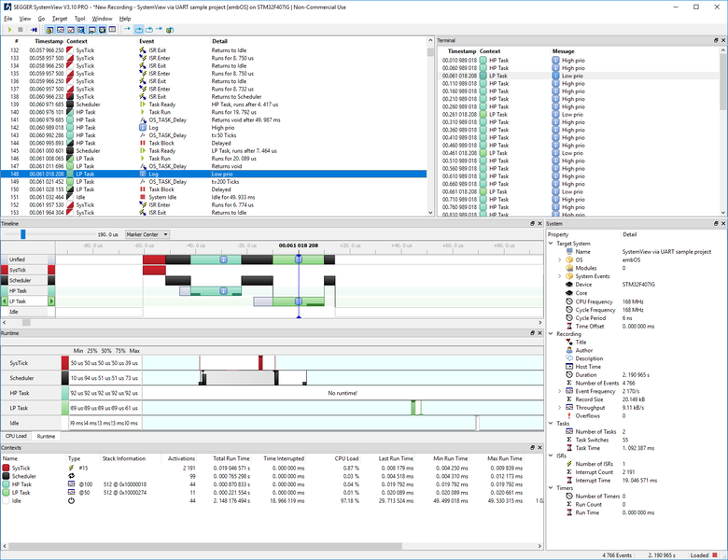Close the Terminal panel
The height and width of the screenshot is (560, 728).
[x=723, y=40]
